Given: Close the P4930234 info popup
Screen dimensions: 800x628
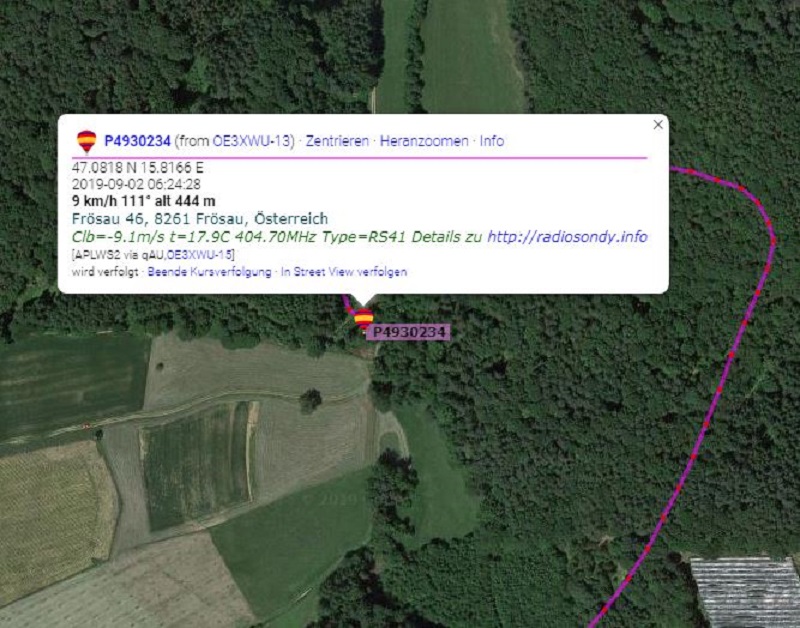Looking at the screenshot, I should tap(658, 124).
